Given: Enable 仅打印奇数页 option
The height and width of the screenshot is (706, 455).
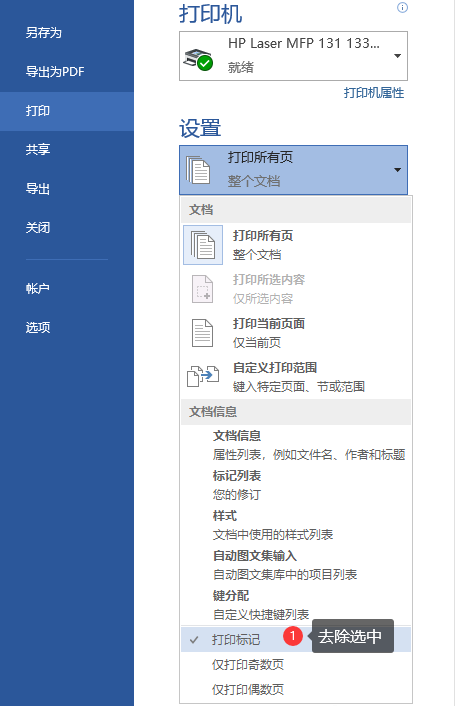Looking at the screenshot, I should click(x=296, y=665).
